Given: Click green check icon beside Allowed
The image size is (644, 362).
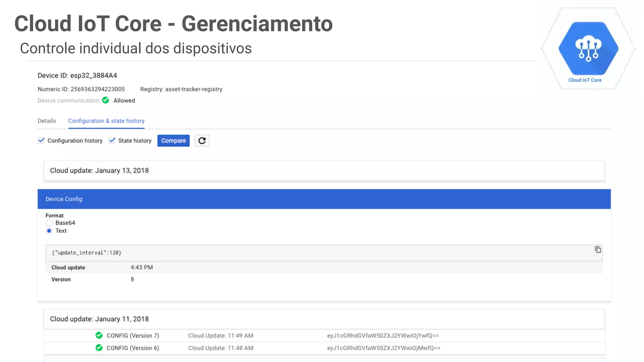Looking at the screenshot, I should [106, 100].
